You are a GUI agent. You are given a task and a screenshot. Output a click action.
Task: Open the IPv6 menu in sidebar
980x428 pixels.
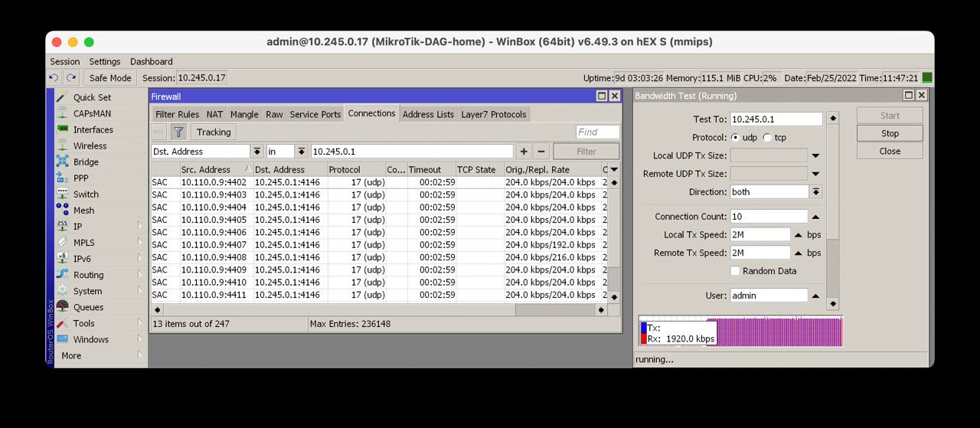82,259
